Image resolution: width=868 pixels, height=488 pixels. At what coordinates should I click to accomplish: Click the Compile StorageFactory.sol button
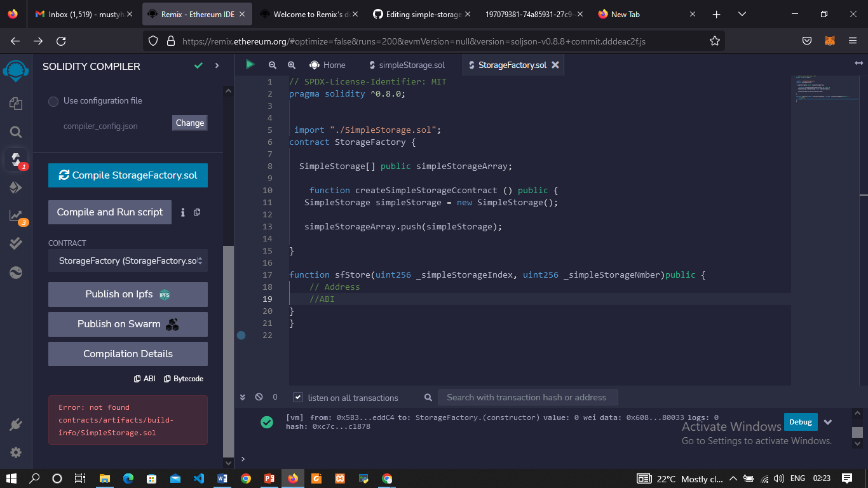click(x=127, y=175)
